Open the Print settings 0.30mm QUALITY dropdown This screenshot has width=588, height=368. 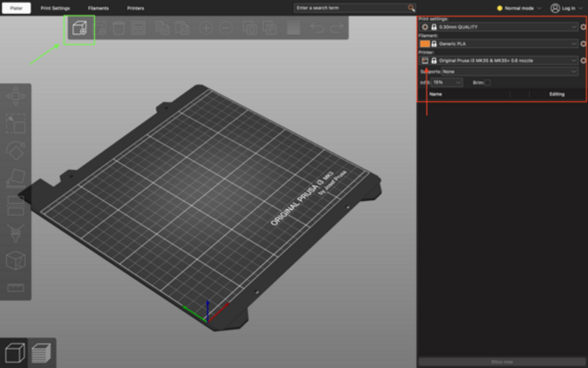(499, 27)
